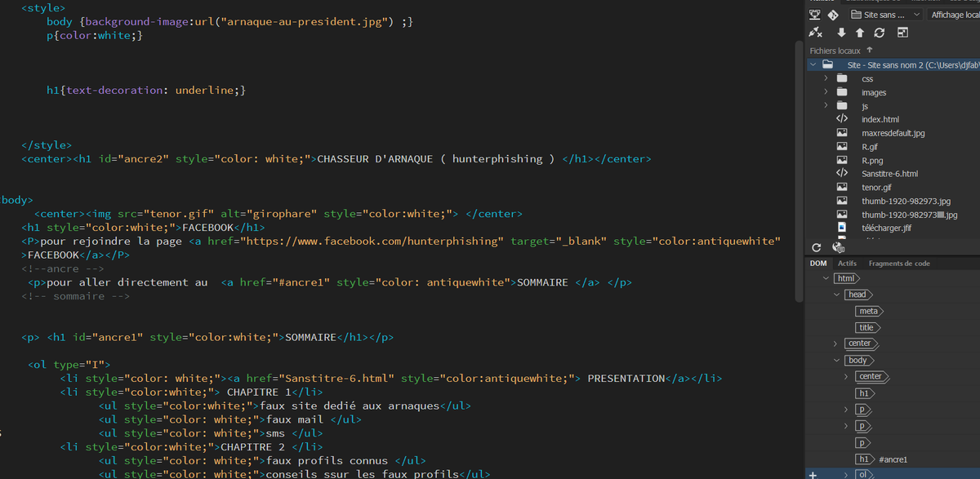Image resolution: width=980 pixels, height=479 pixels.
Task: Click the site root folder icon
Action: tap(827, 64)
